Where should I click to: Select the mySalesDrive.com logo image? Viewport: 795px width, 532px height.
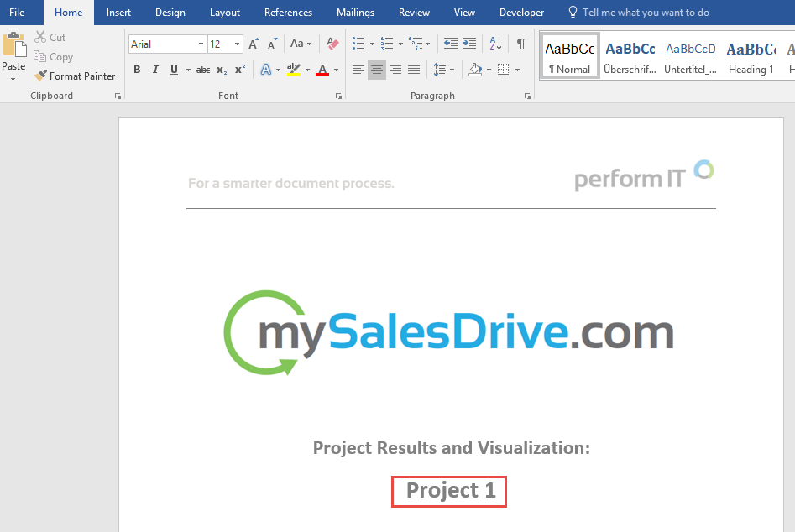pos(448,333)
